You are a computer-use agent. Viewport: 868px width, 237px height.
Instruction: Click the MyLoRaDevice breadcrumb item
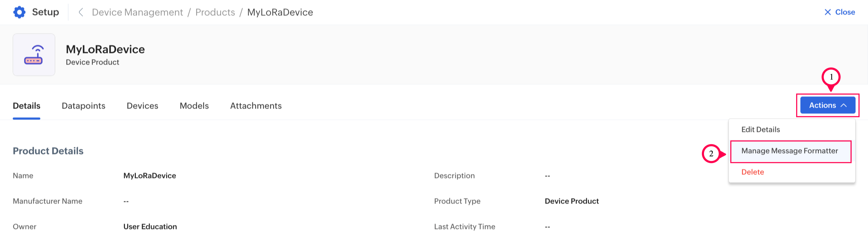pos(280,12)
